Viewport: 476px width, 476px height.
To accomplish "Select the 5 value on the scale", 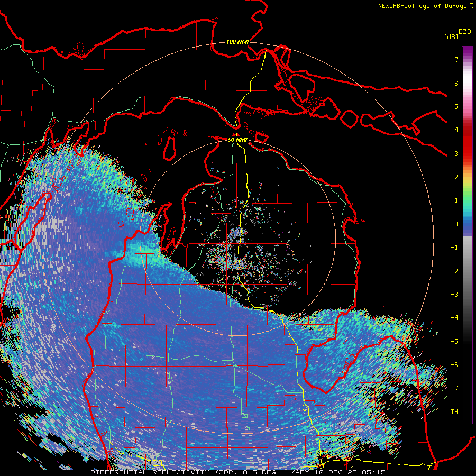I will click(x=456, y=106).
